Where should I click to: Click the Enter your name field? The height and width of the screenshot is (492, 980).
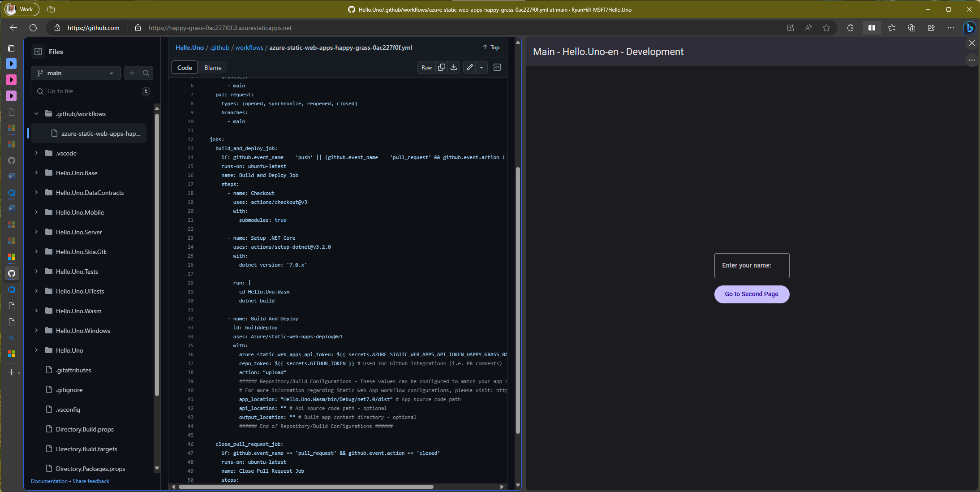752,265
